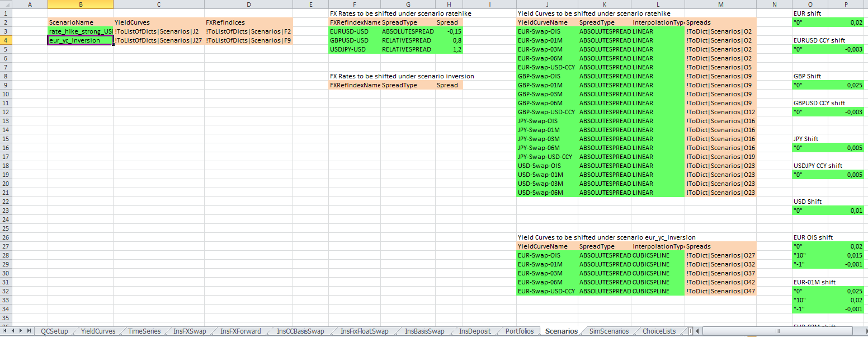Click the !ToDict|Scenarios|O27 cell
Screen dimensions: 868x337
click(x=720, y=255)
